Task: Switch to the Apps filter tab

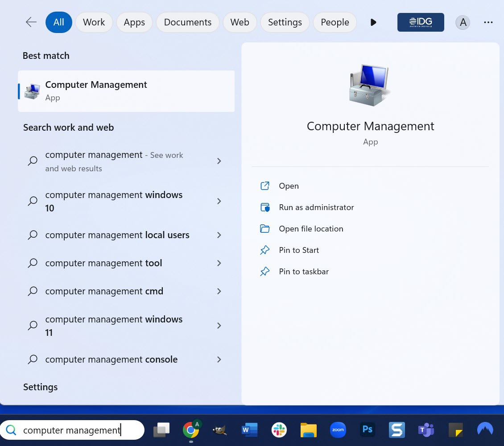Action: [x=134, y=22]
